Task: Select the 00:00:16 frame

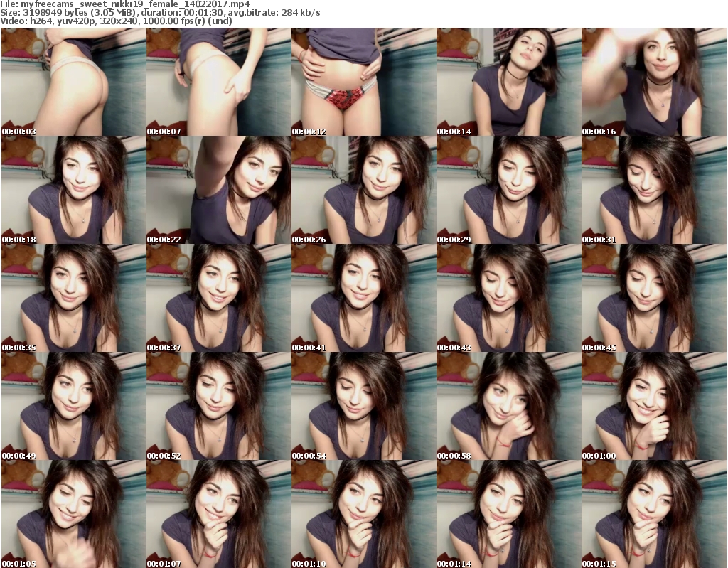Action: click(x=654, y=82)
